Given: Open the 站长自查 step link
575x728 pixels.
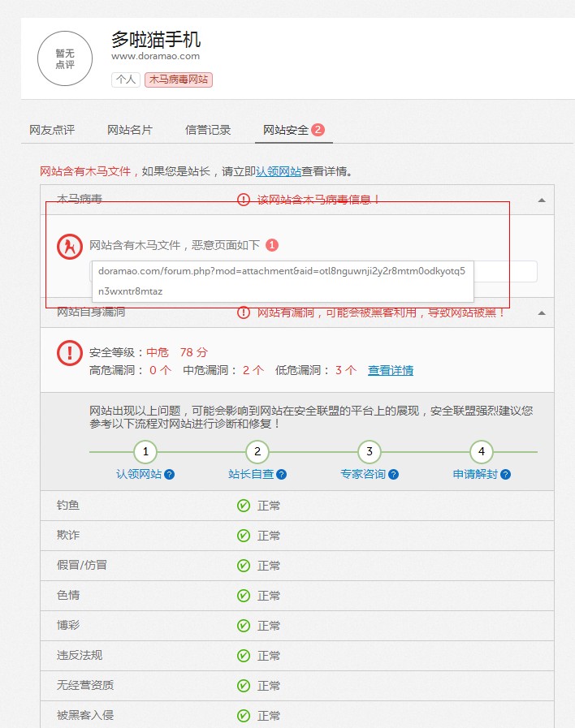Looking at the screenshot, I should coord(251,474).
